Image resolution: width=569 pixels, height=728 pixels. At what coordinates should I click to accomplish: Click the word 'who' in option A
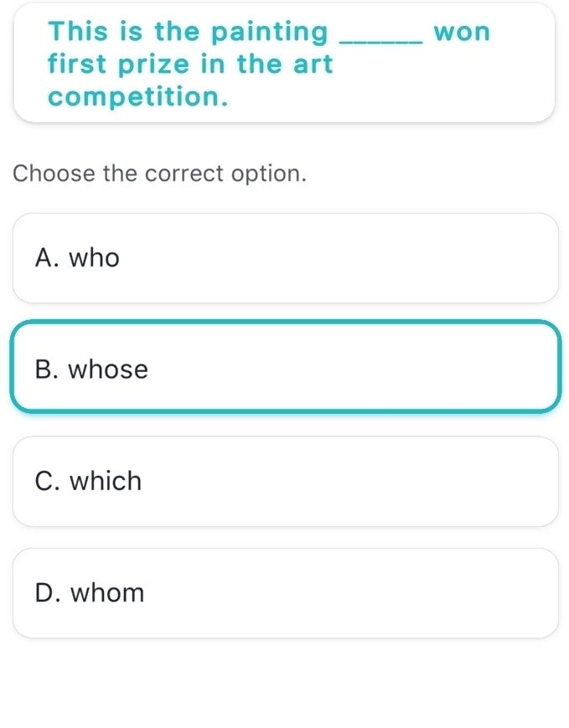pyautogui.click(x=95, y=258)
